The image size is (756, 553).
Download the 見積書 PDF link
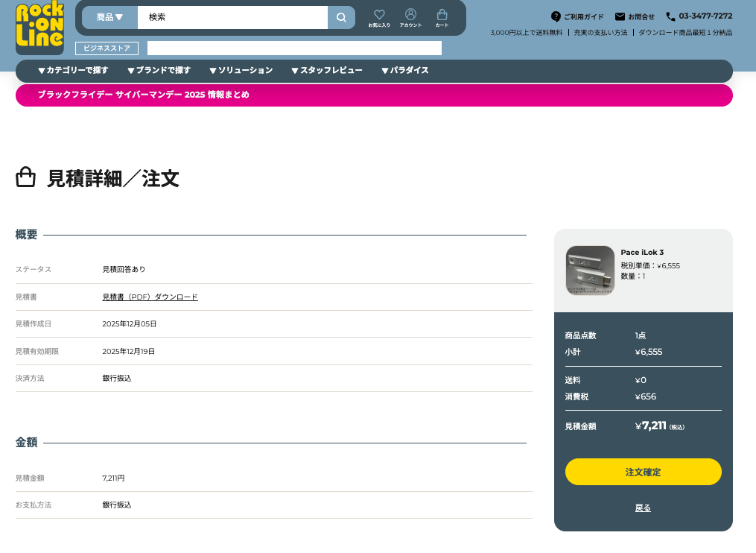coord(150,297)
